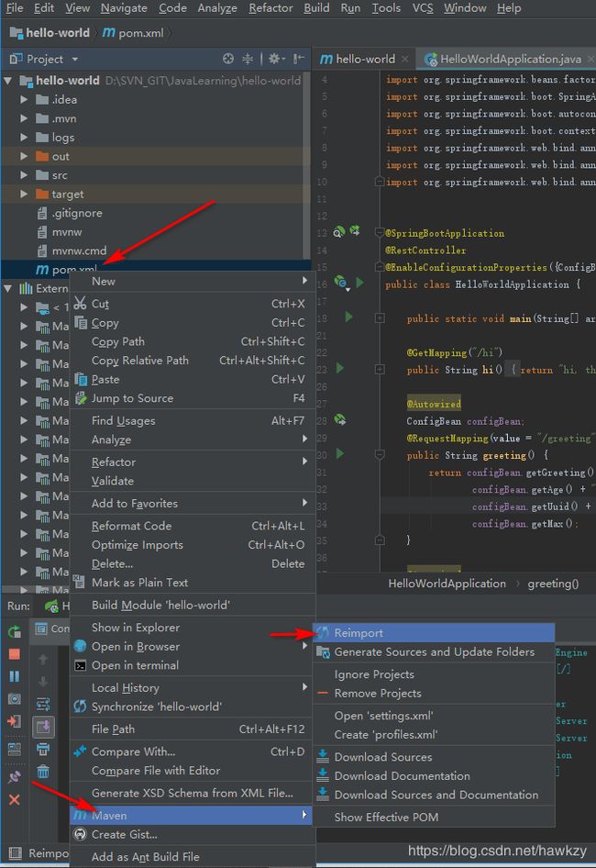Select Open in terminal
The width and height of the screenshot is (596, 868).
click(191, 665)
